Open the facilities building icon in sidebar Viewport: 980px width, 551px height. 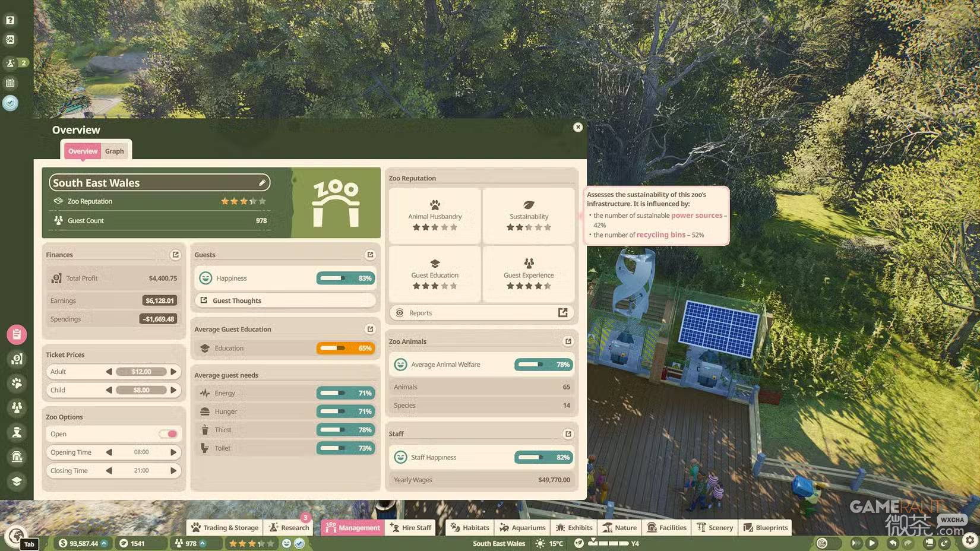click(x=17, y=457)
